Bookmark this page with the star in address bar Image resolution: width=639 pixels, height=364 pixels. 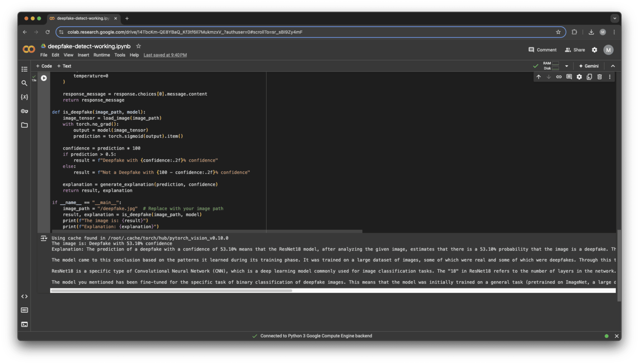558,32
